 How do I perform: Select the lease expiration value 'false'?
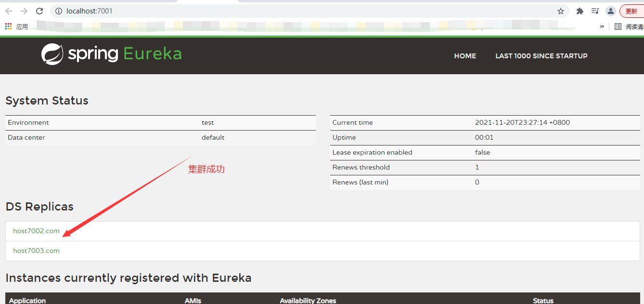483,152
